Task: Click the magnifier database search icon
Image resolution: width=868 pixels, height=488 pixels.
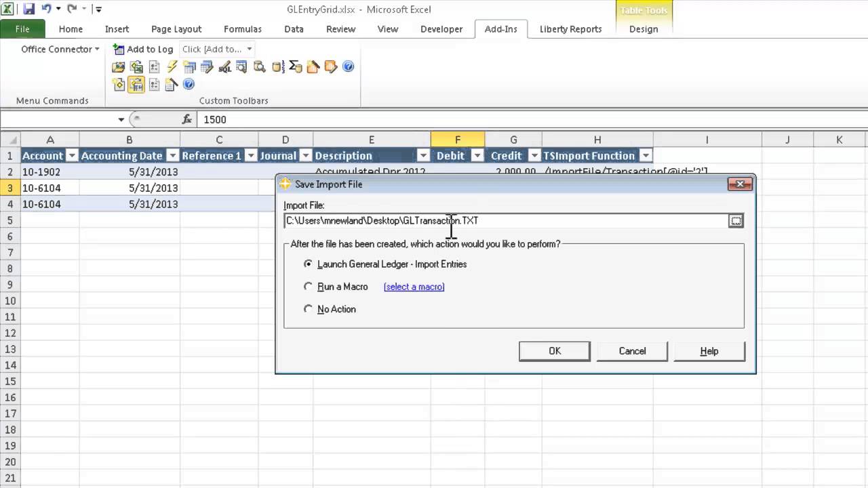Action: point(260,66)
